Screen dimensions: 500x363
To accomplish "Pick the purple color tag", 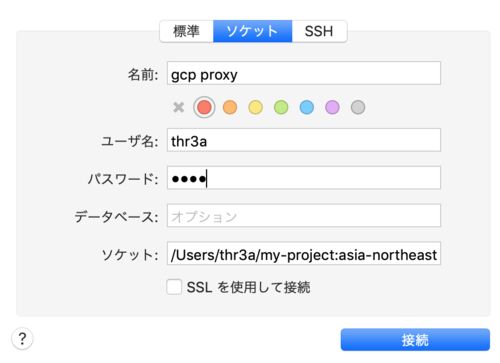I will (332, 107).
